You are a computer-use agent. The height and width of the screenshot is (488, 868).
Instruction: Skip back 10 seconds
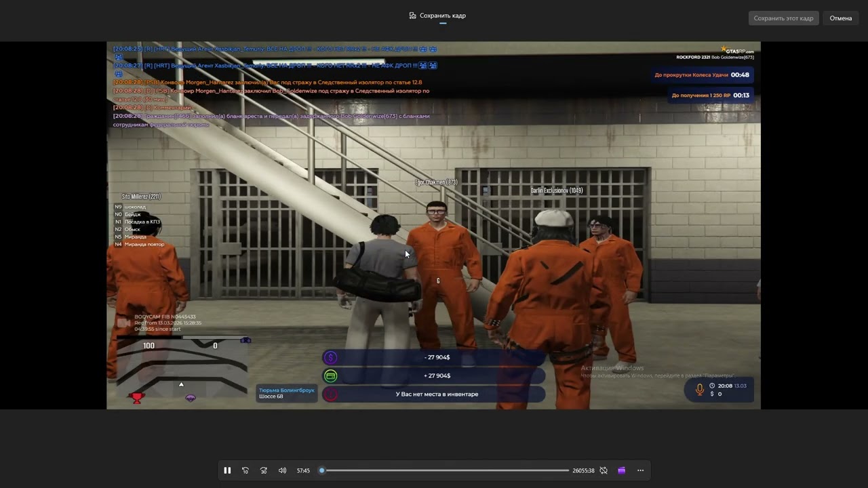tap(245, 470)
